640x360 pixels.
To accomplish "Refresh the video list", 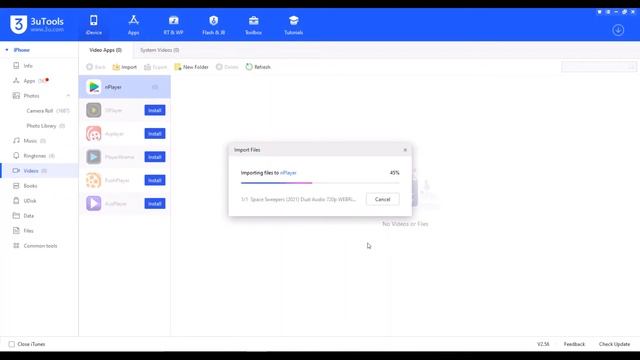I will pos(258,67).
